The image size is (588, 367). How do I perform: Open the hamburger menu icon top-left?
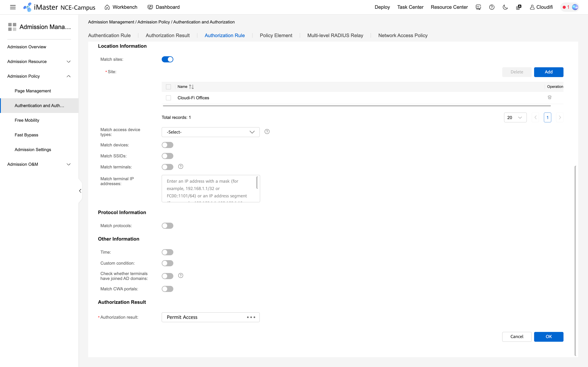(x=13, y=7)
